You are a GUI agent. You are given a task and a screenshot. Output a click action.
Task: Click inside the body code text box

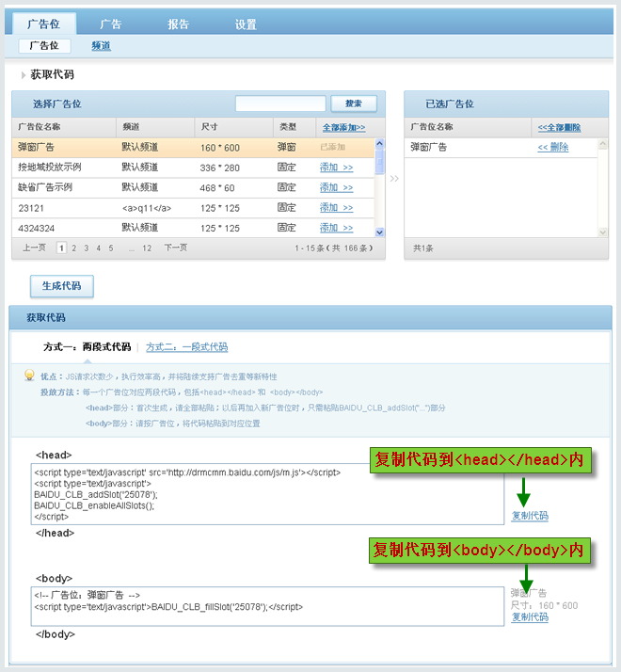coord(267,606)
